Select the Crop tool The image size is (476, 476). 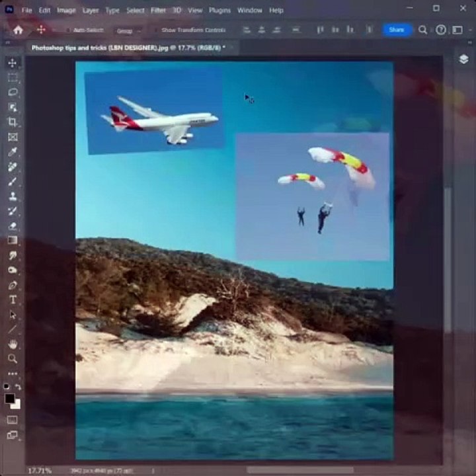(x=13, y=122)
